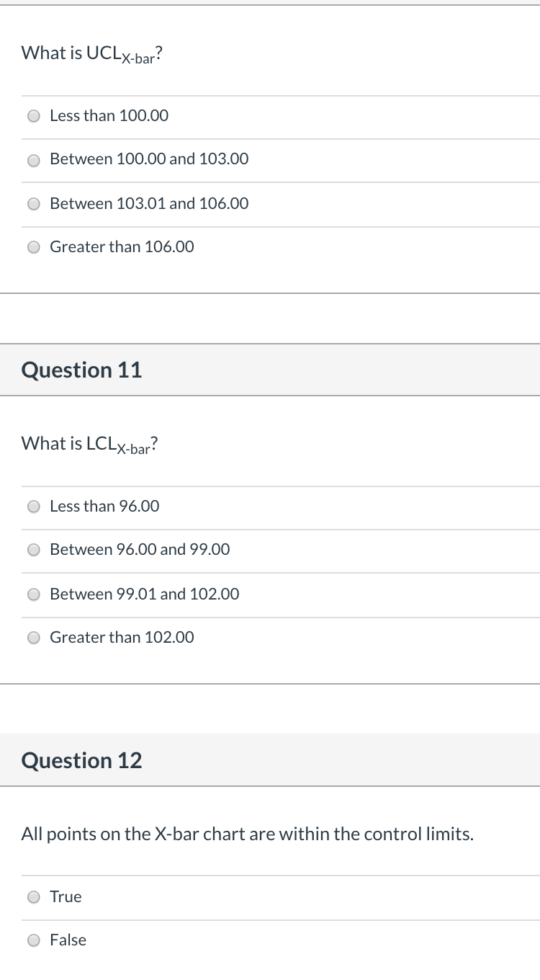Select 'False' for Question 12
540x980 pixels.
pos(33,940)
